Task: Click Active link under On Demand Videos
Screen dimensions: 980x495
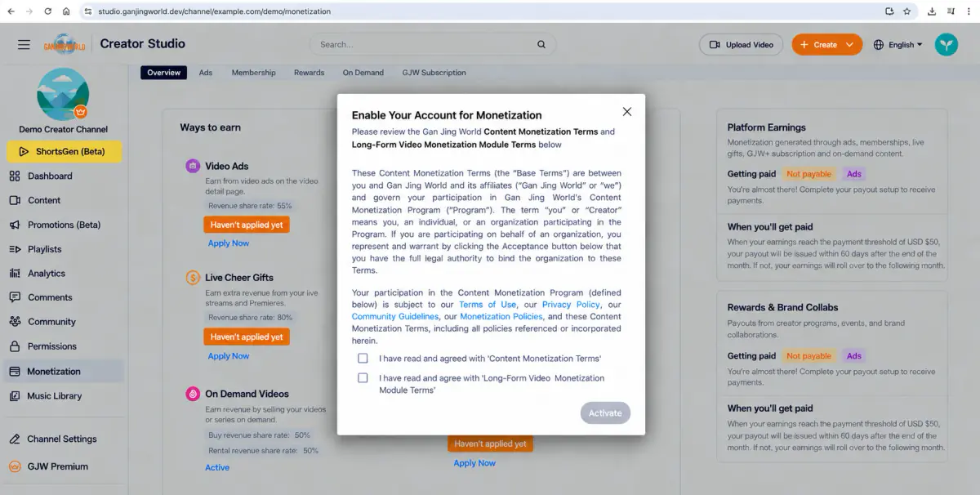Action: click(217, 468)
